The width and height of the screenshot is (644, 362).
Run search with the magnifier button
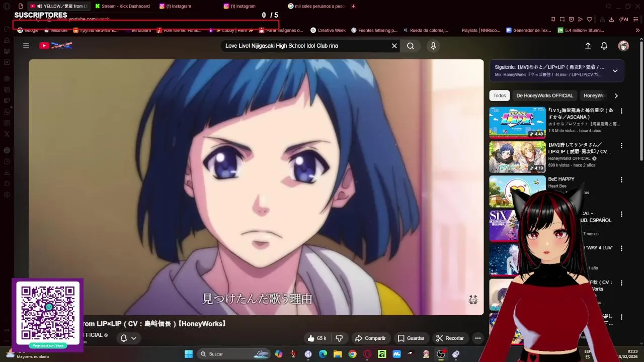411,46
